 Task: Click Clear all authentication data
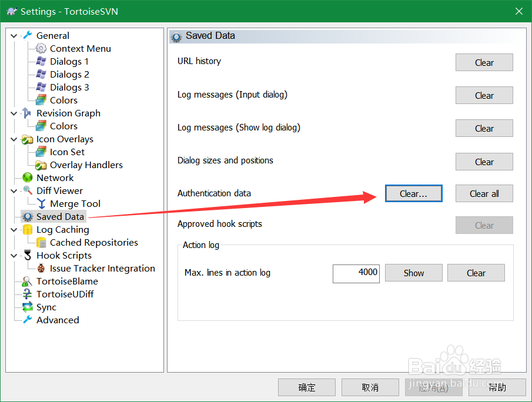[x=484, y=193]
